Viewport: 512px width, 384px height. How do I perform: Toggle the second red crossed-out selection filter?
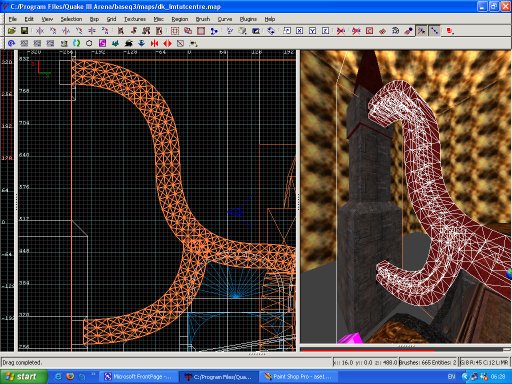coord(356,31)
